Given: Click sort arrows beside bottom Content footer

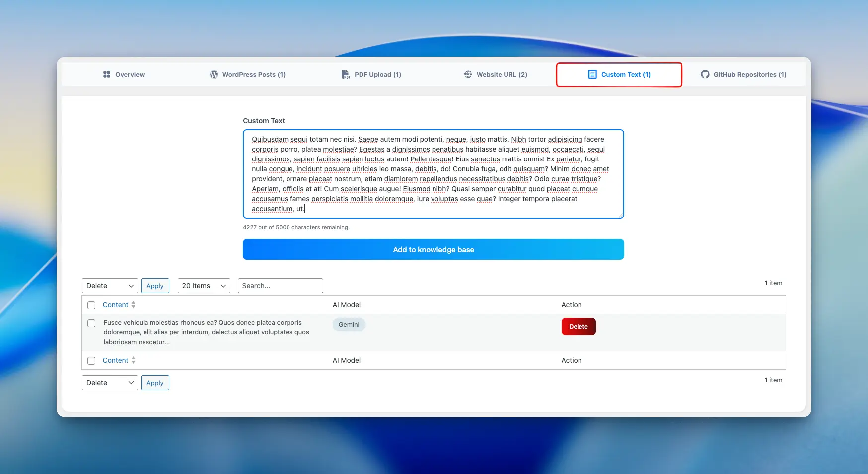Looking at the screenshot, I should click(134, 360).
